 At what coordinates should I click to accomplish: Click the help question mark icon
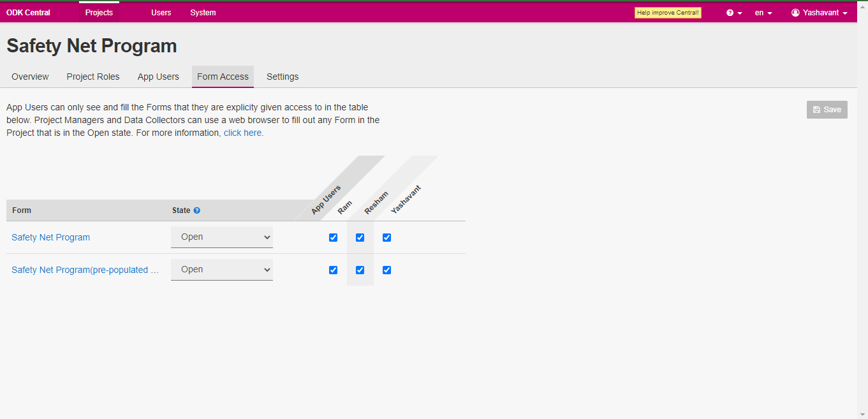730,13
